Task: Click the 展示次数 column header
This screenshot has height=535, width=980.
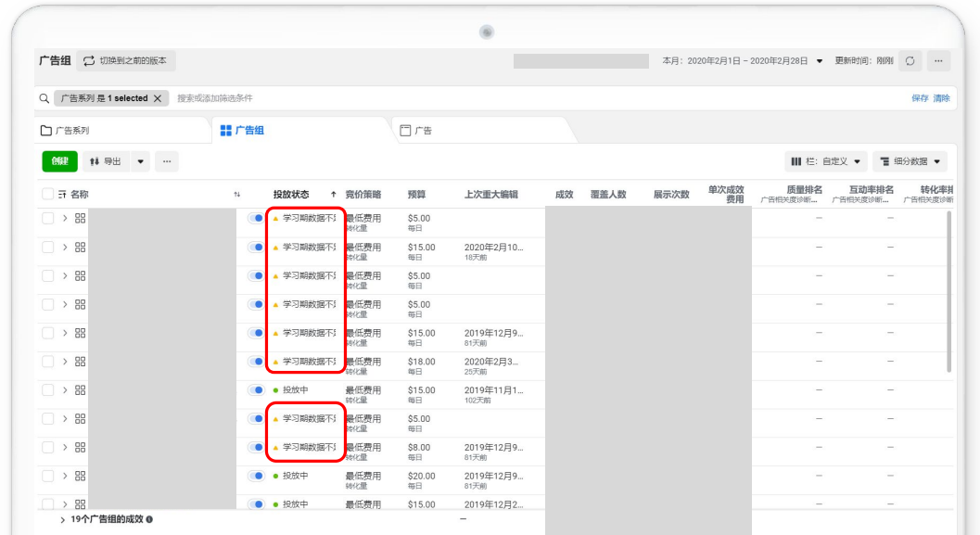Action: point(671,195)
